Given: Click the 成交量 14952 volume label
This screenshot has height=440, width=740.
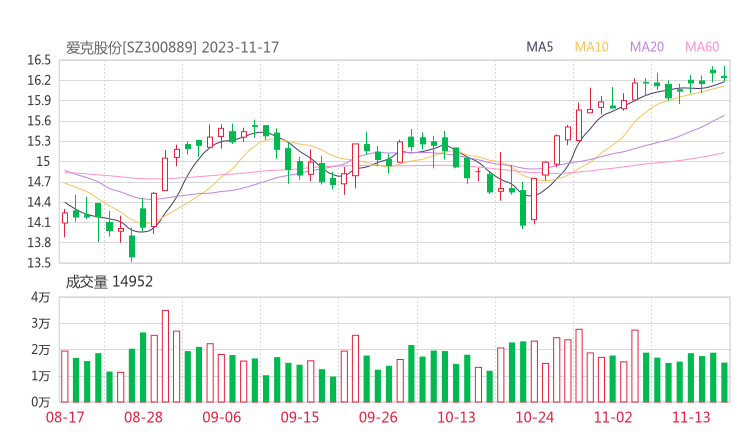Looking at the screenshot, I should click(x=109, y=282).
